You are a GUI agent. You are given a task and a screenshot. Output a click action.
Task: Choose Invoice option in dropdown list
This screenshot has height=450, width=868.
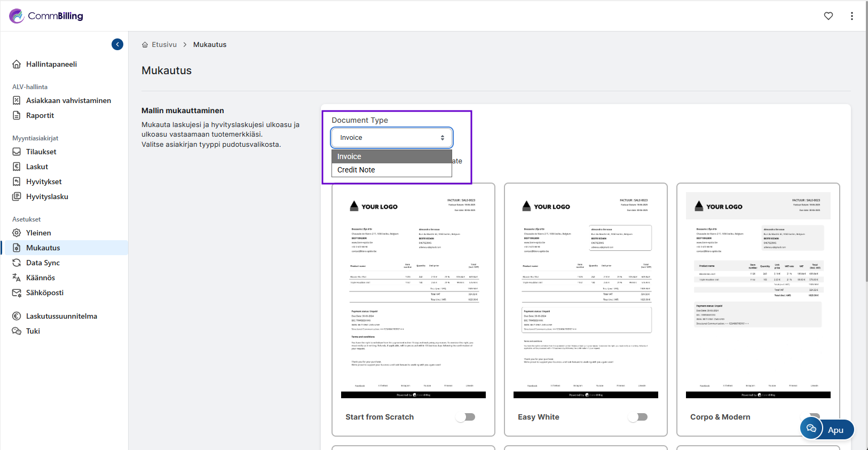(x=349, y=156)
